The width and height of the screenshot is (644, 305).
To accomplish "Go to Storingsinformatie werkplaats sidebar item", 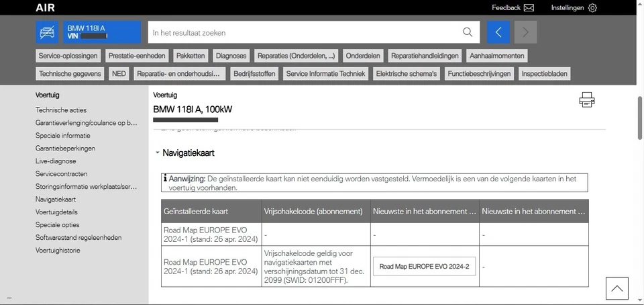I will click(x=87, y=187).
